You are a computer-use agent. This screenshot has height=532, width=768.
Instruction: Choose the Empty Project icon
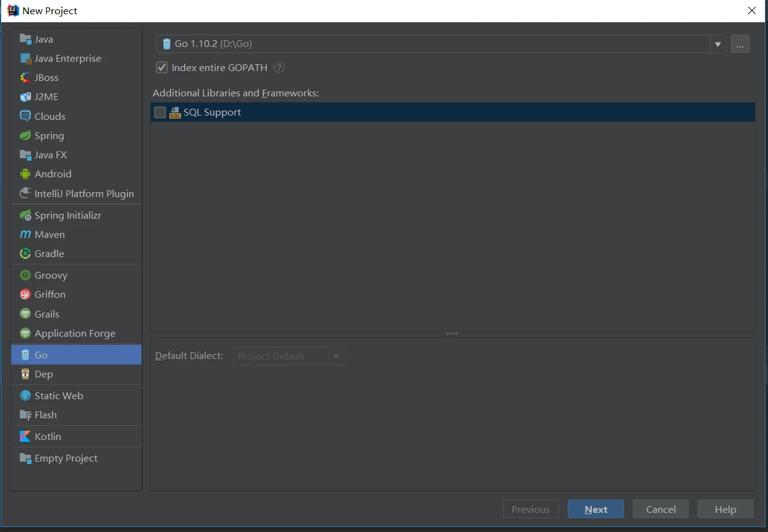(25, 458)
